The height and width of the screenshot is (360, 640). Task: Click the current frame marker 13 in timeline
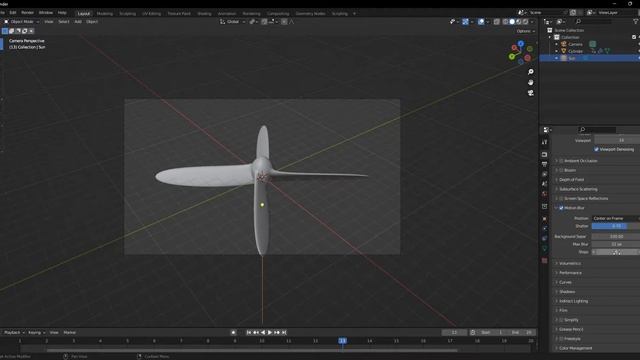342,341
